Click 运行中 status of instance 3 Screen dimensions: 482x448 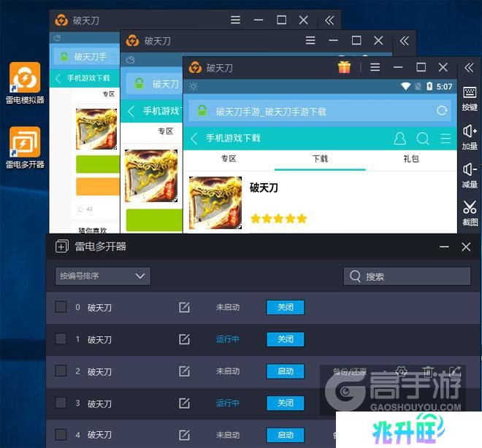click(x=227, y=403)
